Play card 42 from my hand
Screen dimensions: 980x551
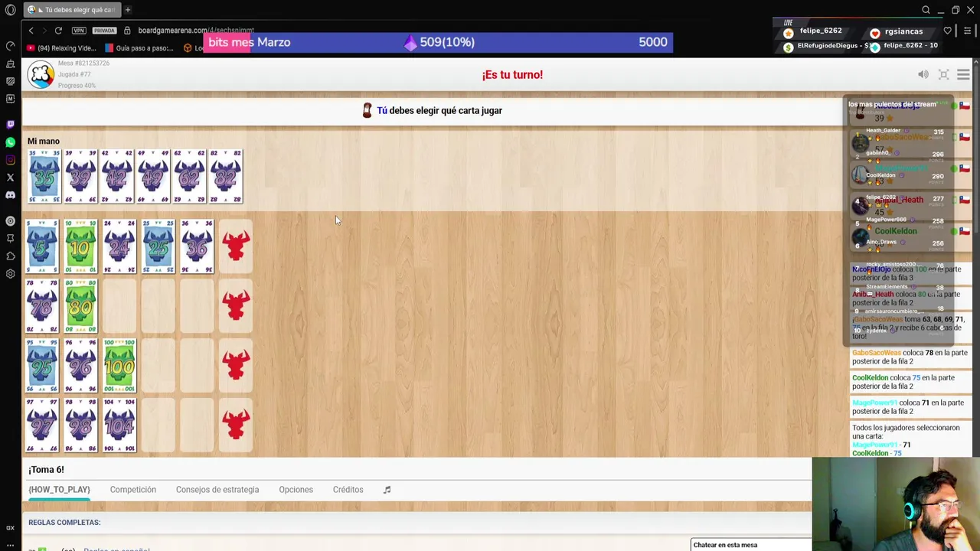point(116,177)
